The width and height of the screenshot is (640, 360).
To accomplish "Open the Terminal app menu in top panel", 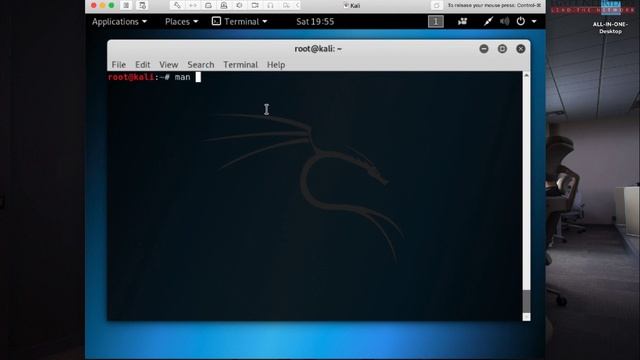I will click(240, 22).
